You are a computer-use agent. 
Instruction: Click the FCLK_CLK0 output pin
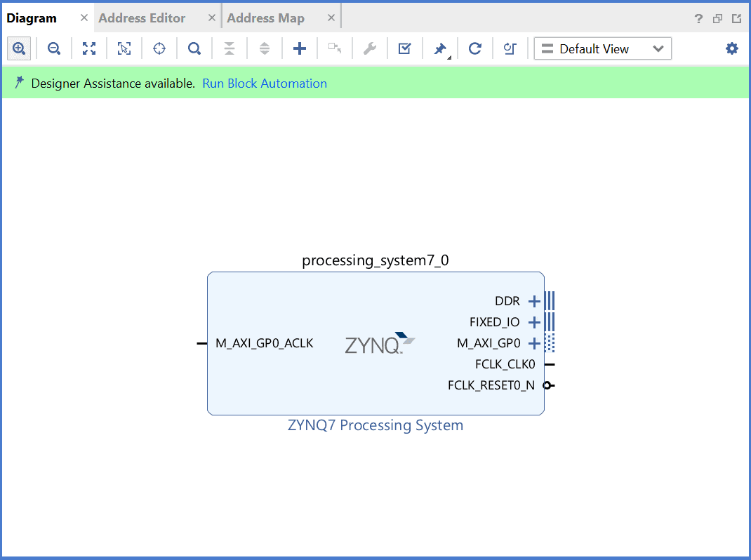click(550, 364)
